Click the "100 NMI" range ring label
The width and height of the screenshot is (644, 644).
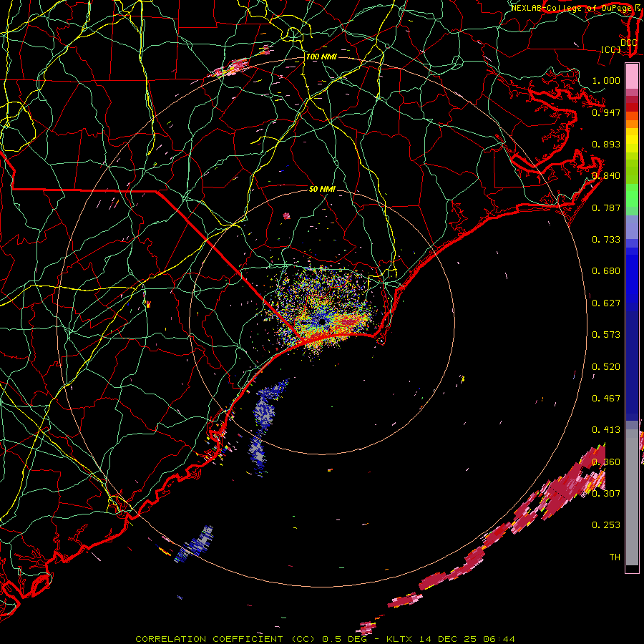(x=321, y=57)
